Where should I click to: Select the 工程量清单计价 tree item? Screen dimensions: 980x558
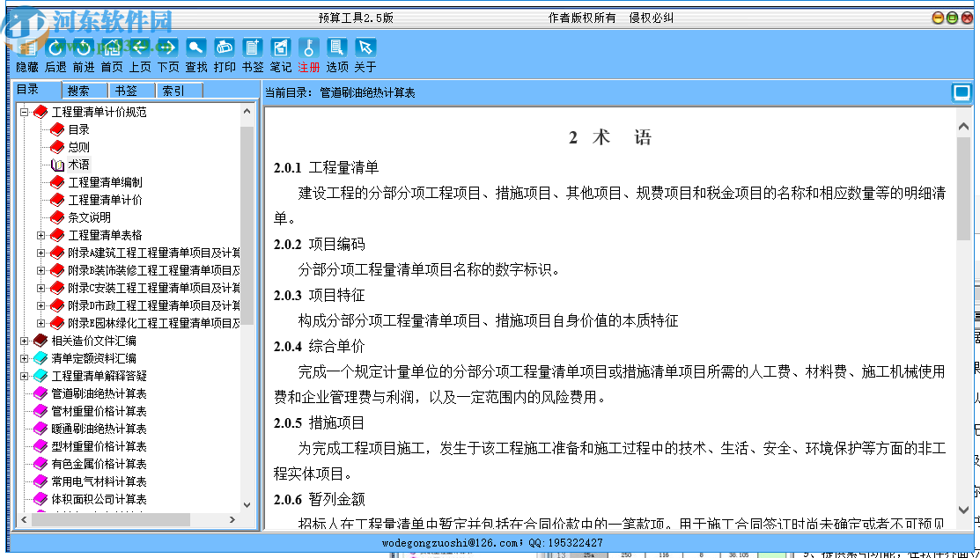pyautogui.click(x=105, y=200)
